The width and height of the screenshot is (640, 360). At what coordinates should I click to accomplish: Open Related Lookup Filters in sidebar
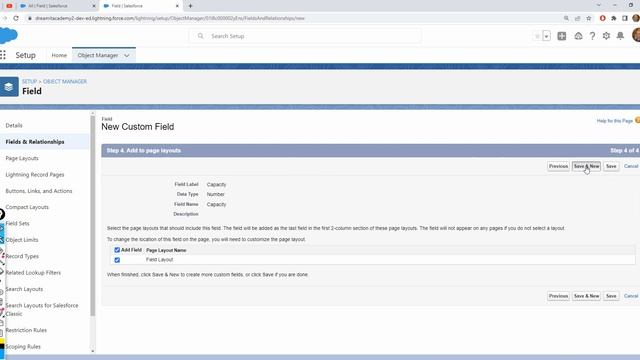[33, 272]
